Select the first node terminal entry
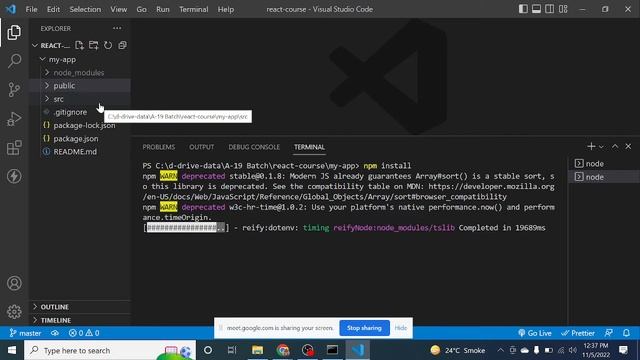Image resolution: width=640 pixels, height=360 pixels. (604, 164)
